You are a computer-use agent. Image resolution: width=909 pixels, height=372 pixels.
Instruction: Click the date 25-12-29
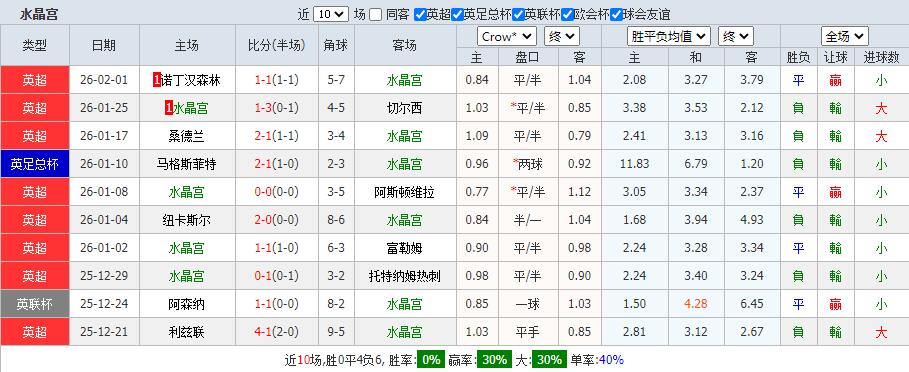[104, 276]
